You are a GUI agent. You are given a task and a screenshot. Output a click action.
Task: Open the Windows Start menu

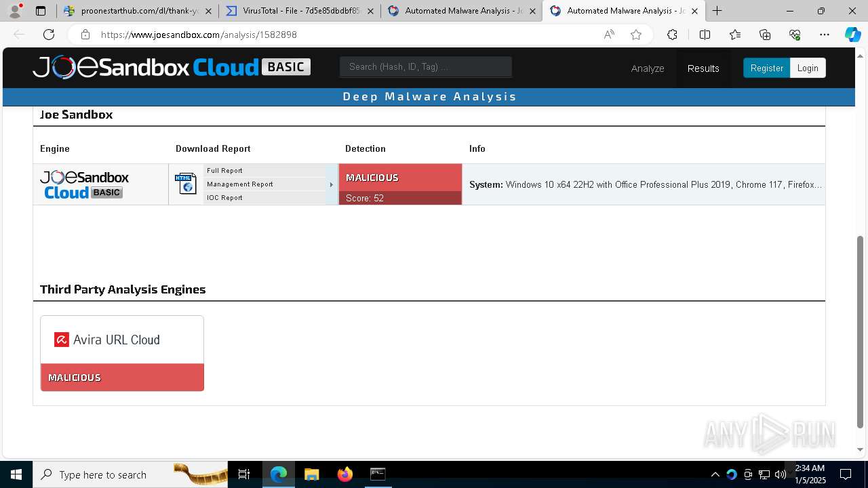16,474
